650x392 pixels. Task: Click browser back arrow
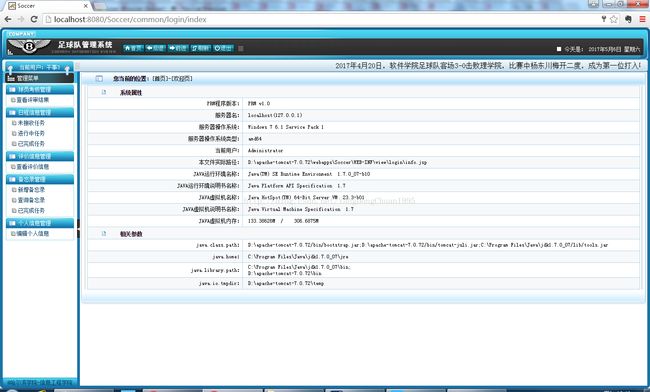tap(8, 19)
